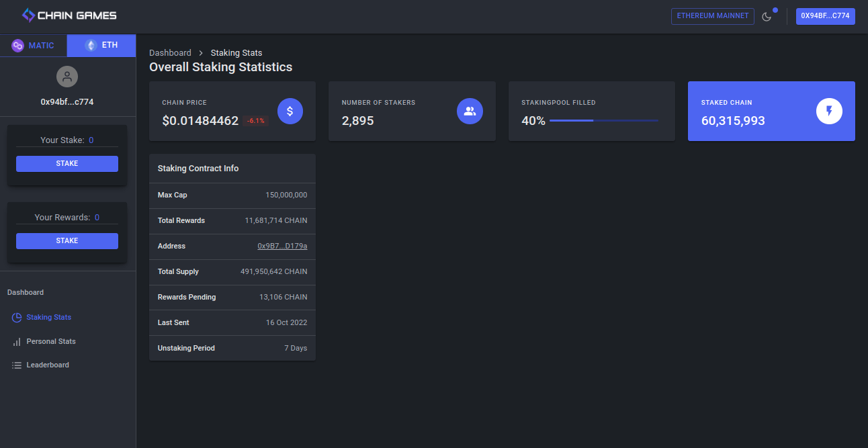The image size is (868, 448).
Task: Open the Staking Stats pie icon
Action: 15,317
